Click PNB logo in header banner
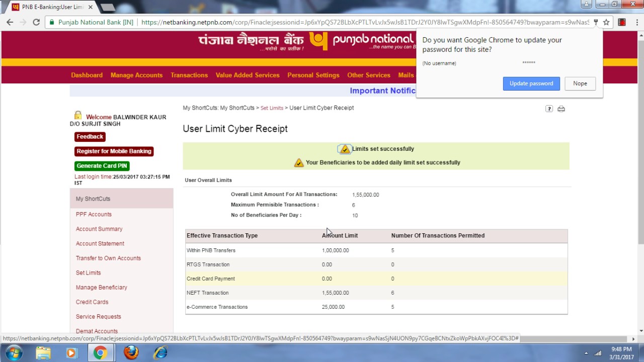Screen dimensions: 644x362 coord(318,41)
